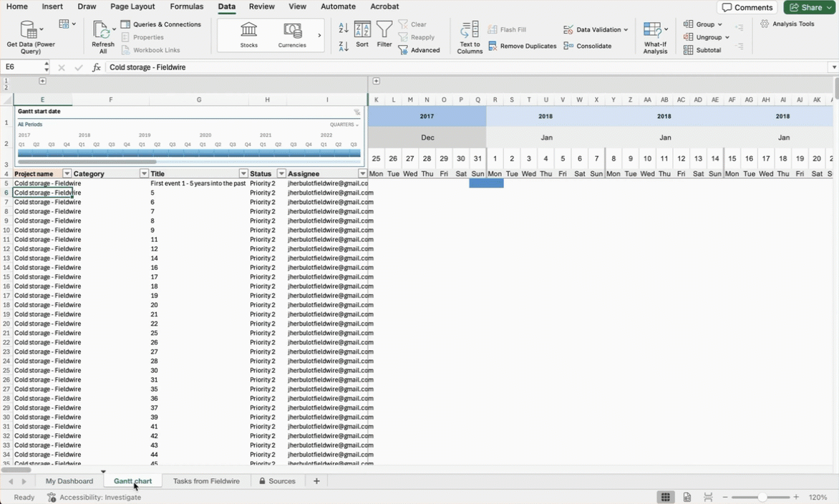Open Text to Columns
839x504 pixels.
coord(469,34)
